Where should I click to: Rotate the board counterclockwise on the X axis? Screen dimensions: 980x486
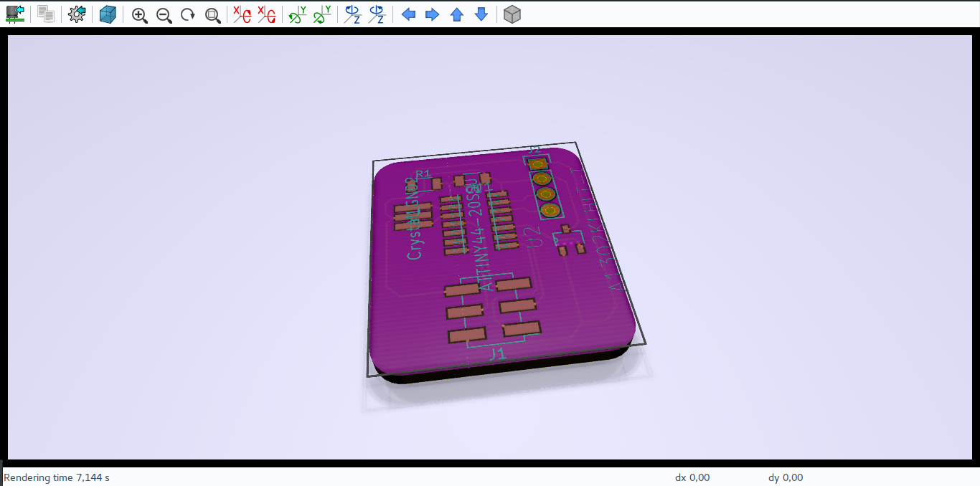tap(266, 13)
